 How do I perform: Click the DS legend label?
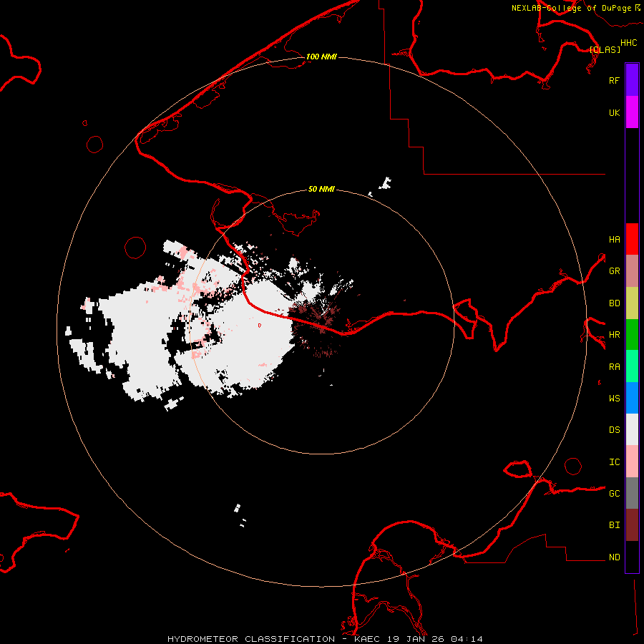pos(614,429)
